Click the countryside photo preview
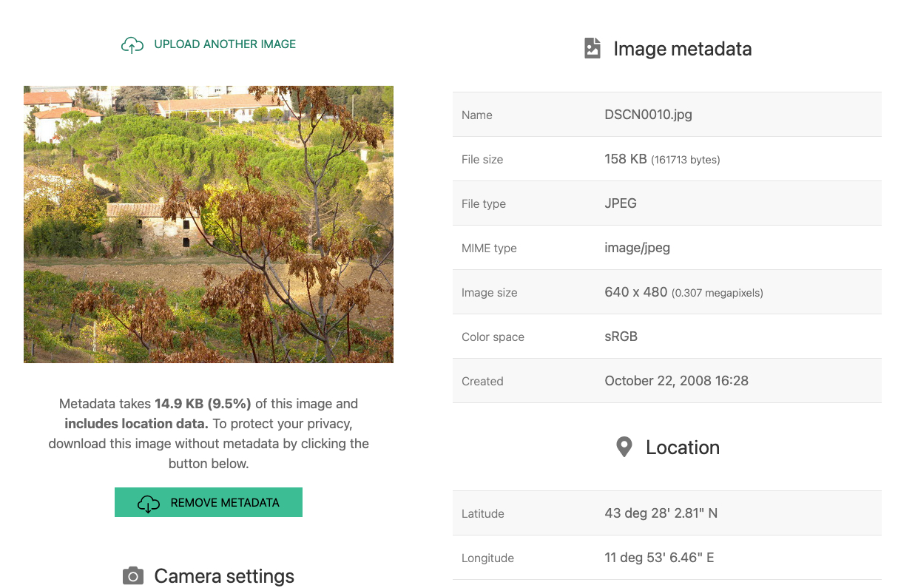Viewport: 898px width, 588px height. click(209, 224)
